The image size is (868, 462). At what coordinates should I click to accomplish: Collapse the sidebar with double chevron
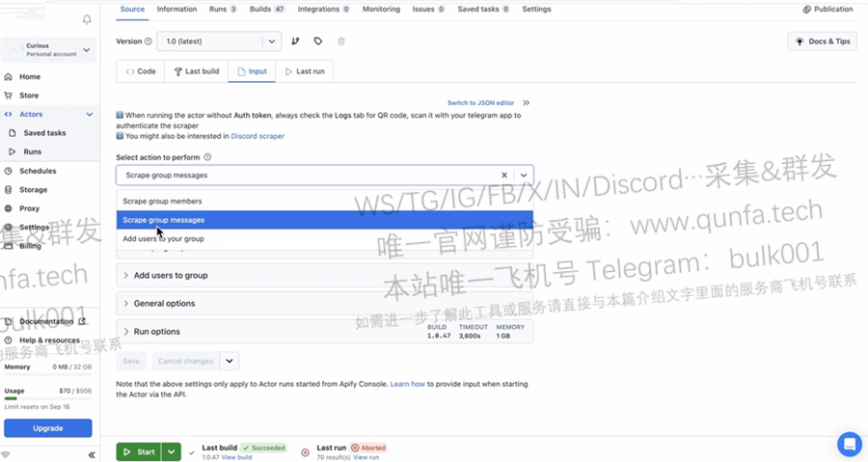click(92, 455)
